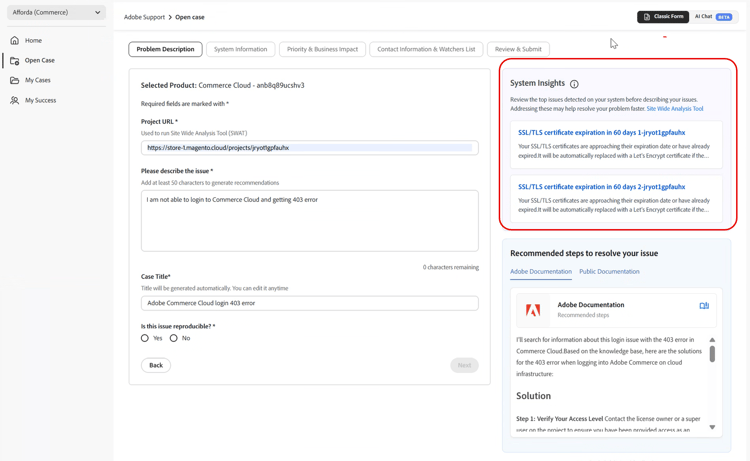The image size is (750, 461).
Task: Click the Case Title input field
Action: [x=309, y=303]
